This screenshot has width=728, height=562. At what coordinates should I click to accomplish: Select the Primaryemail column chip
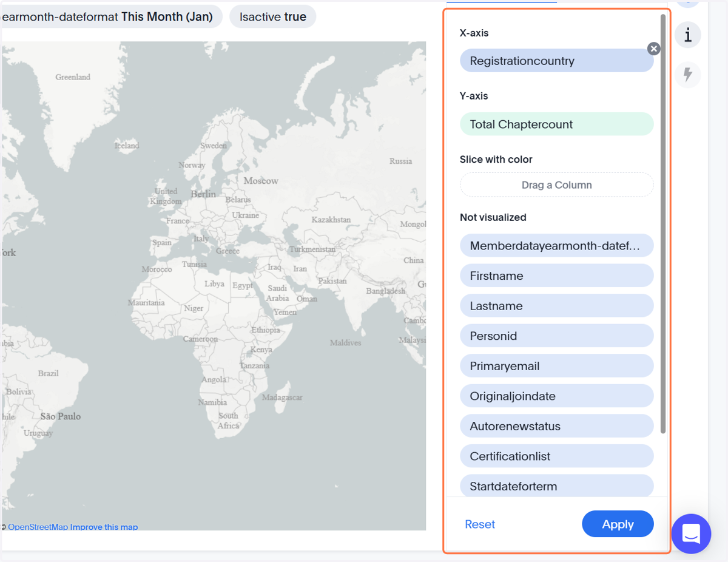tap(556, 366)
